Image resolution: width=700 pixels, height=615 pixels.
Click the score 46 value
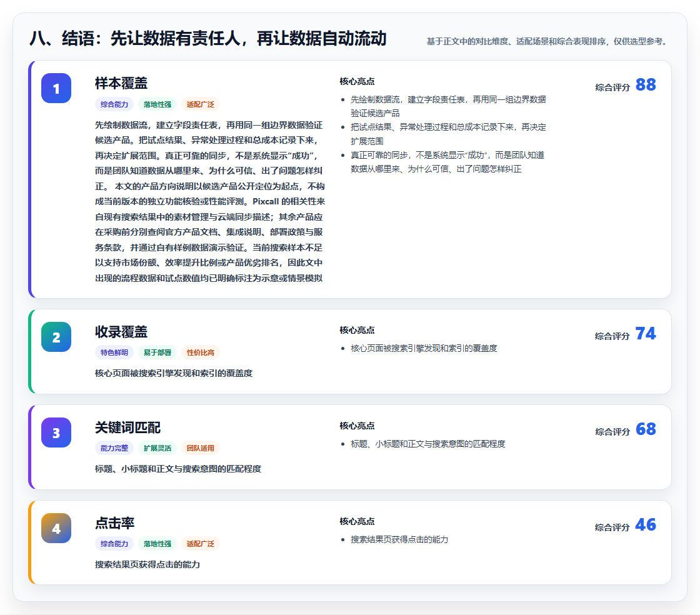(x=646, y=525)
